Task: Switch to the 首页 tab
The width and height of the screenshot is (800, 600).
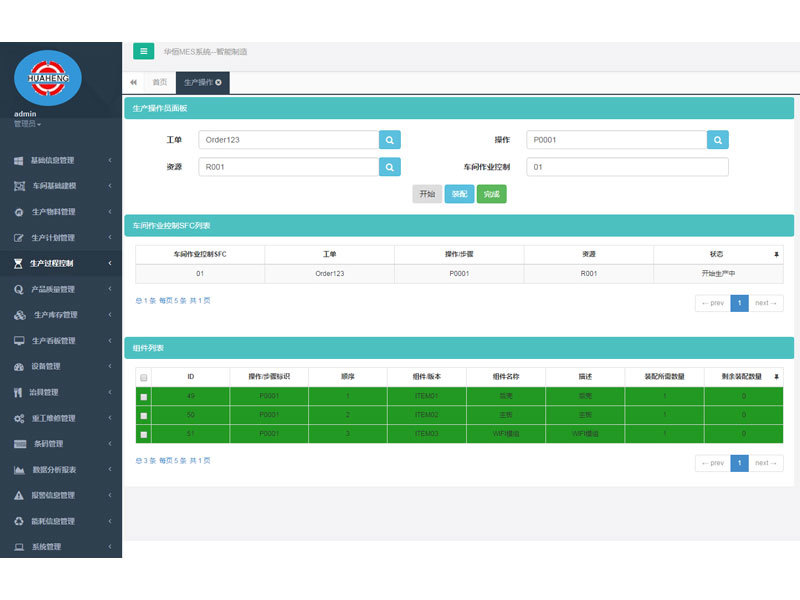Action: [x=160, y=82]
